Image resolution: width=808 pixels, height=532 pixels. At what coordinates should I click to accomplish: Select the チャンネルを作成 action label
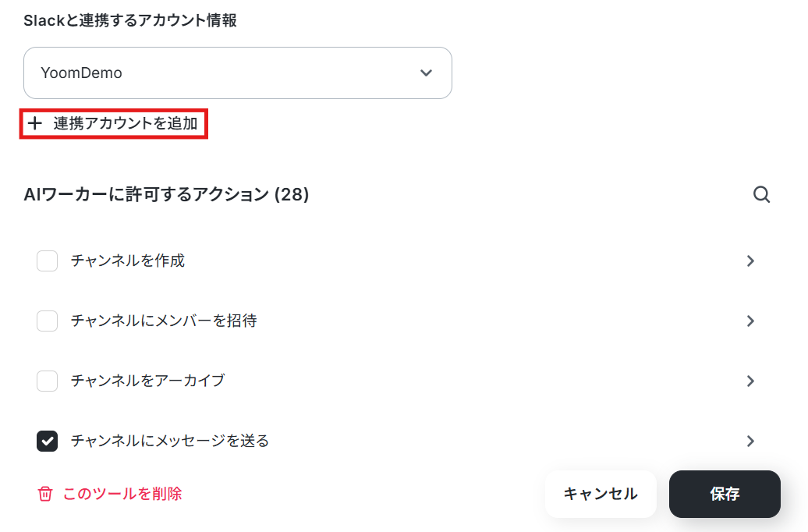[128, 261]
